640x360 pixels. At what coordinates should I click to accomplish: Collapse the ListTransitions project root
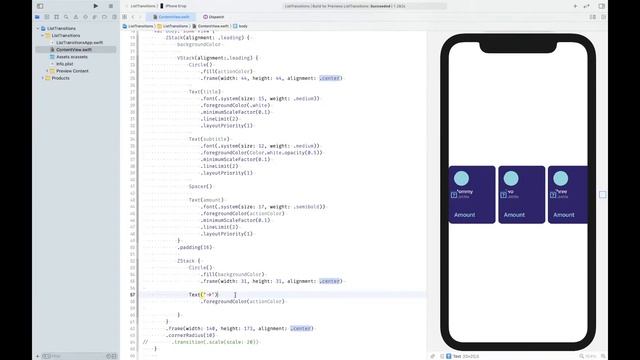38,29
